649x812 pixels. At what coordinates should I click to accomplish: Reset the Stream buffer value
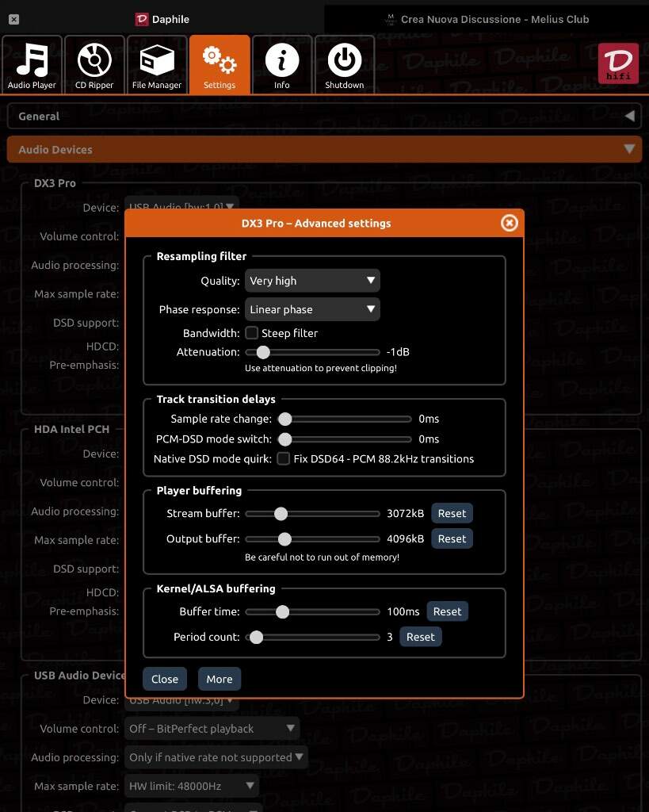452,513
